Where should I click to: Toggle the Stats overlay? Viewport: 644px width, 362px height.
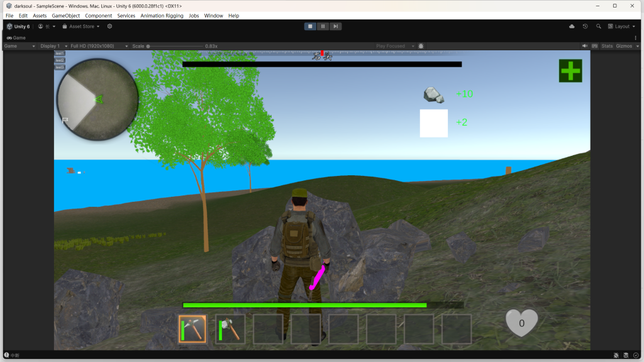(x=607, y=46)
